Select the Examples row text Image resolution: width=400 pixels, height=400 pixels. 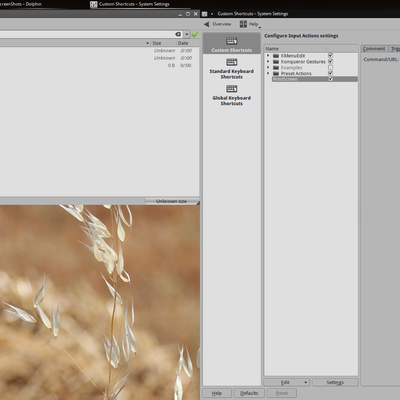291,68
